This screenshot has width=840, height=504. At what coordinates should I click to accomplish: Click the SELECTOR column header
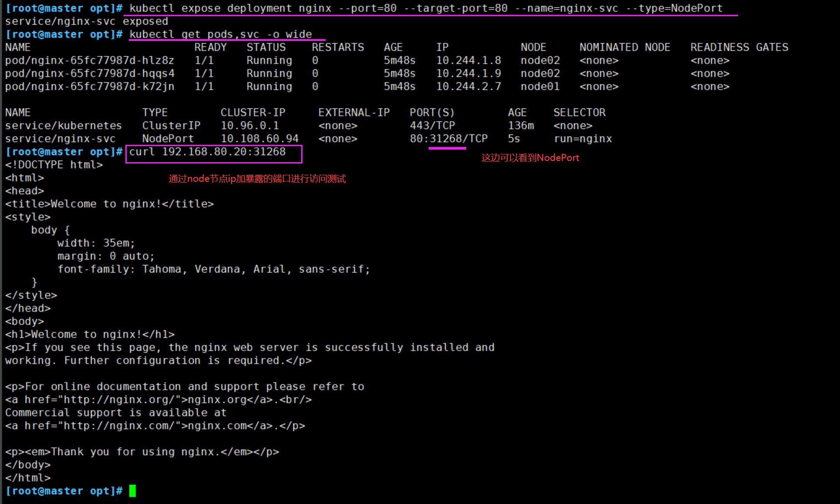pyautogui.click(x=580, y=113)
